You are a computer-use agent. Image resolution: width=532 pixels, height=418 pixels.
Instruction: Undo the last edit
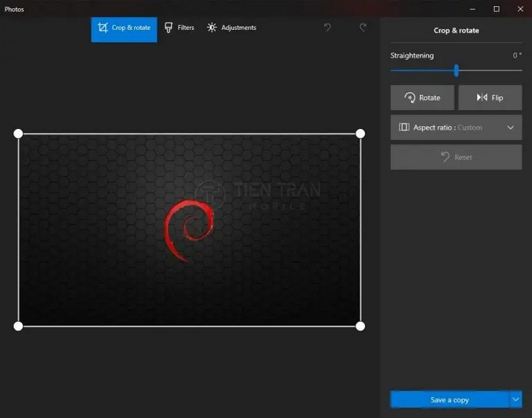click(327, 28)
